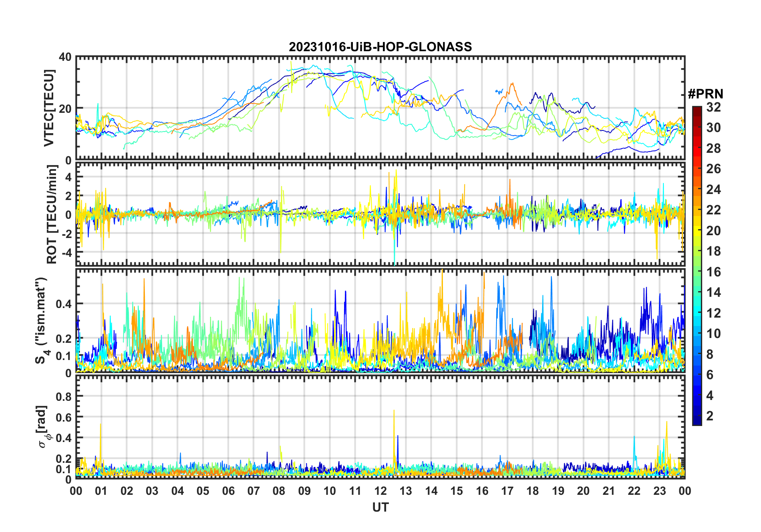Viewport: 761px width, 532px height.
Task: Select the 32 label on the PRN colorbar
Action: (x=713, y=107)
